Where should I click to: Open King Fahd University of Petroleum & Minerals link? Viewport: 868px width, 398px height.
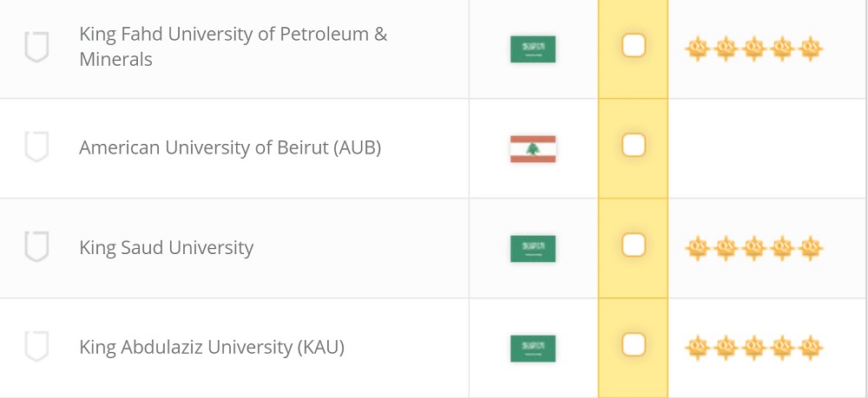(x=233, y=47)
